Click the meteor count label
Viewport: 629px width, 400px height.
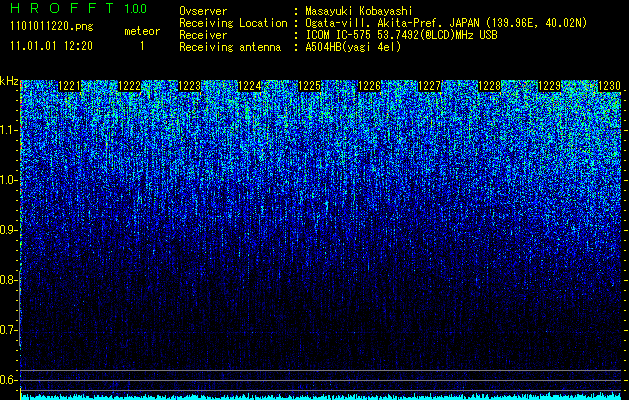pos(141,31)
